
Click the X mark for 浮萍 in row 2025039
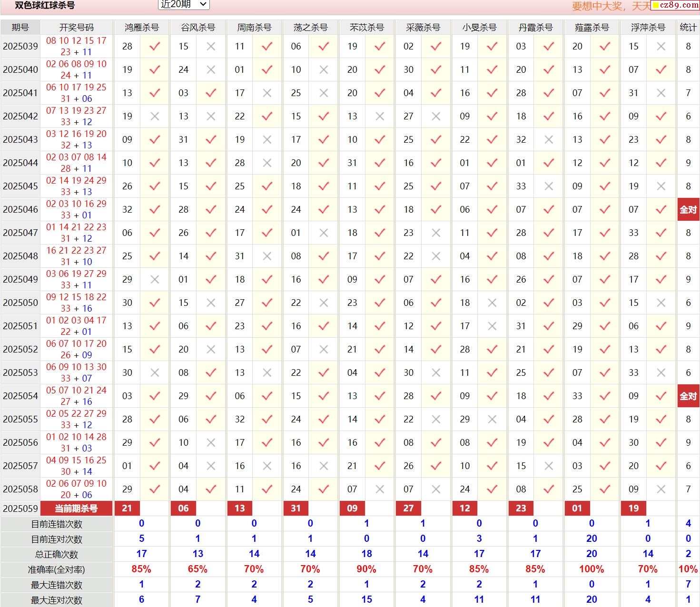[x=661, y=47]
